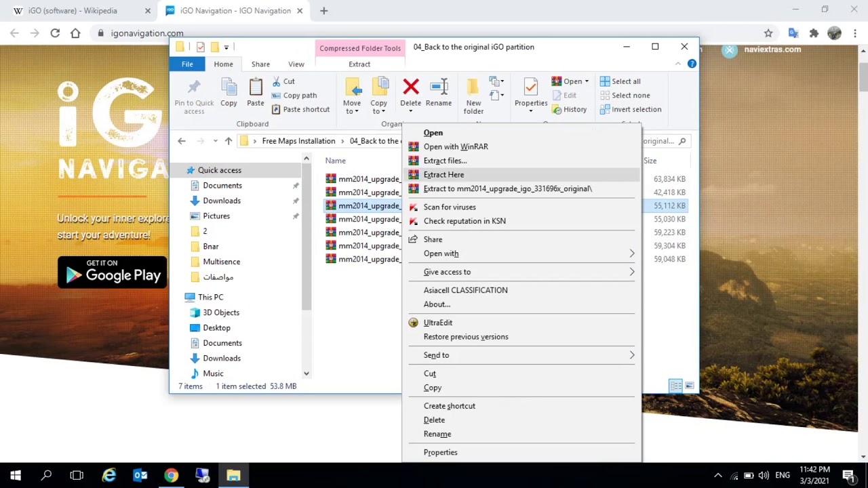Click Select all in the ribbon
The height and width of the screenshot is (488, 868).
click(x=620, y=81)
